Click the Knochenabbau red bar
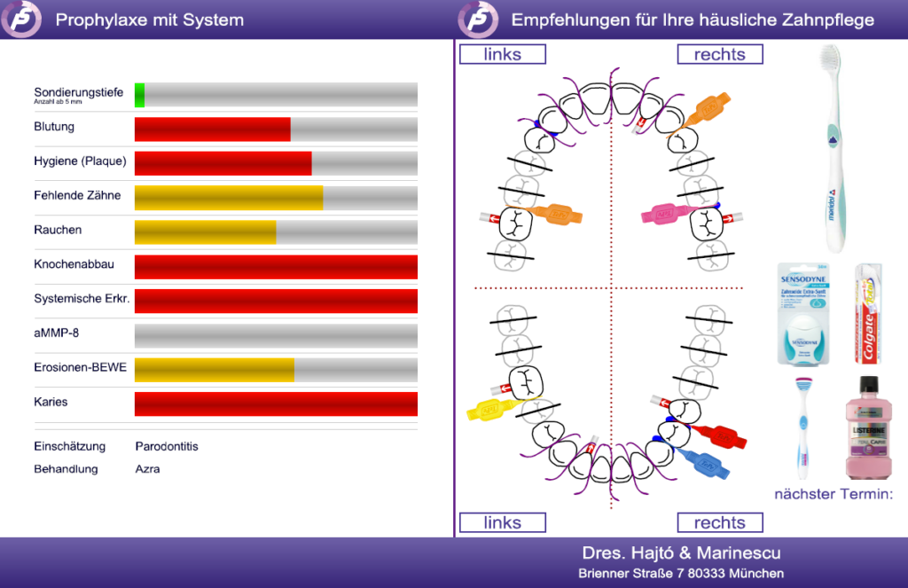The width and height of the screenshot is (908, 588). pos(277,267)
